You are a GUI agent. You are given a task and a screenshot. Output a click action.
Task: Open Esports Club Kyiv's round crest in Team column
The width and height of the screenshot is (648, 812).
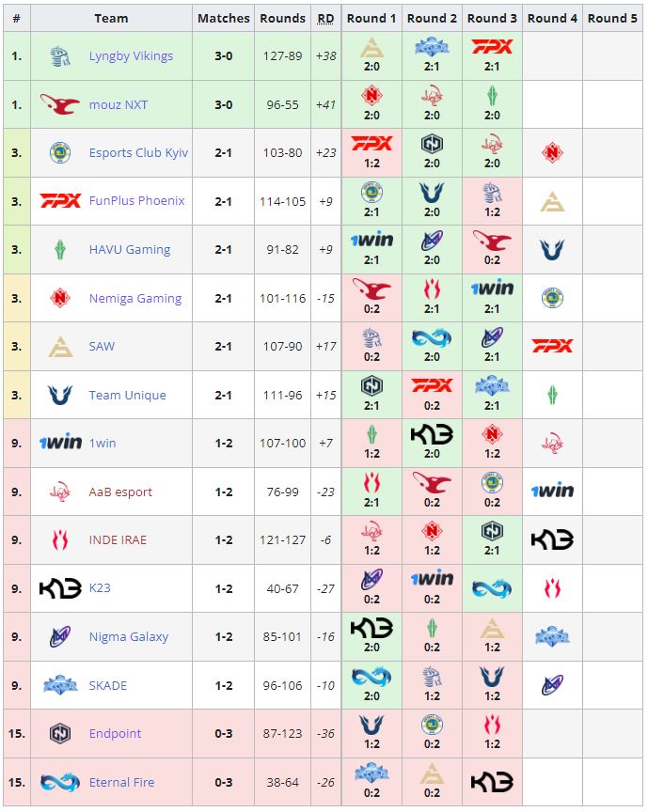tap(60, 153)
